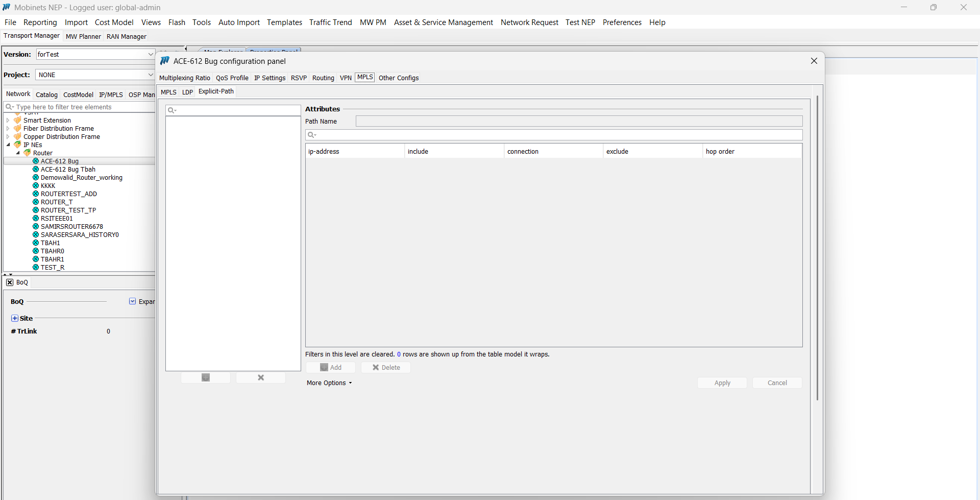Collapse the IP NEs tree node
Screen dimensions: 980x500
(x=8, y=145)
